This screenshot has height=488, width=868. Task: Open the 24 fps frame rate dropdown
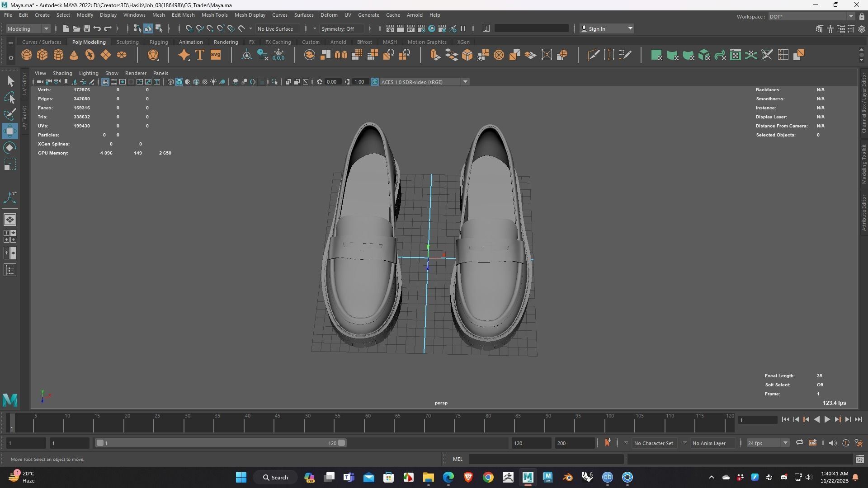768,443
